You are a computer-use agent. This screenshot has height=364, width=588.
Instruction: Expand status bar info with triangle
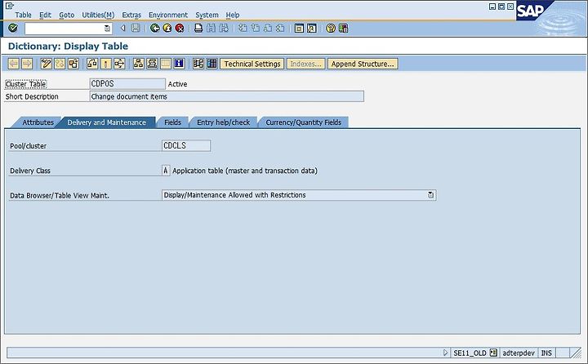(445, 353)
